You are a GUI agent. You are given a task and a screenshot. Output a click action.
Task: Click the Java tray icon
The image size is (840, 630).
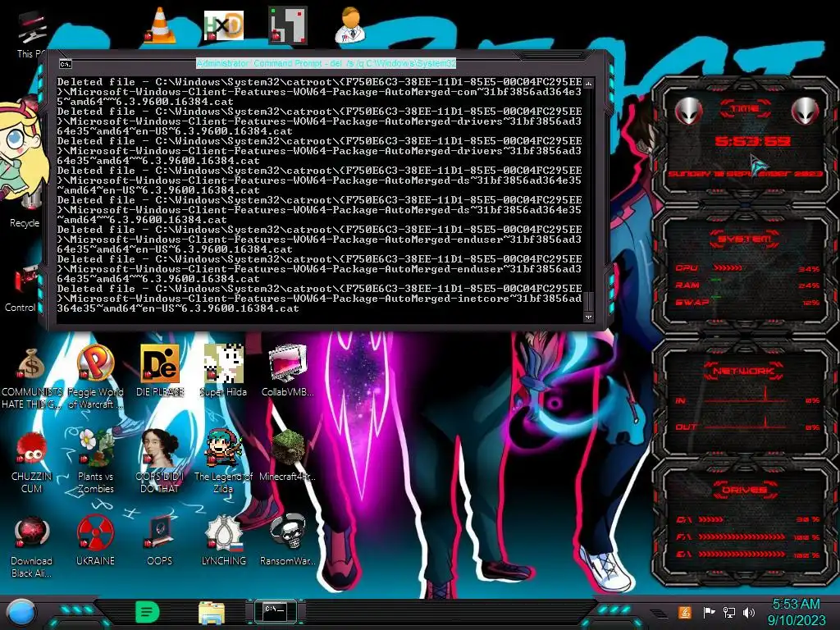685,612
